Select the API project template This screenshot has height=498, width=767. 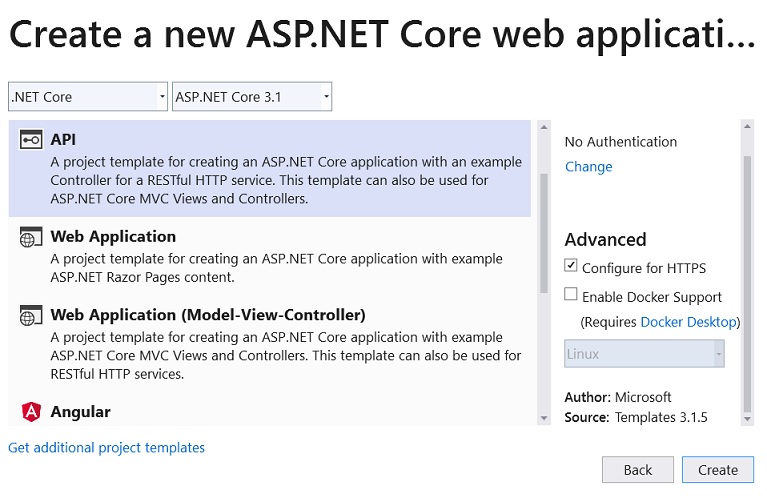coord(270,168)
